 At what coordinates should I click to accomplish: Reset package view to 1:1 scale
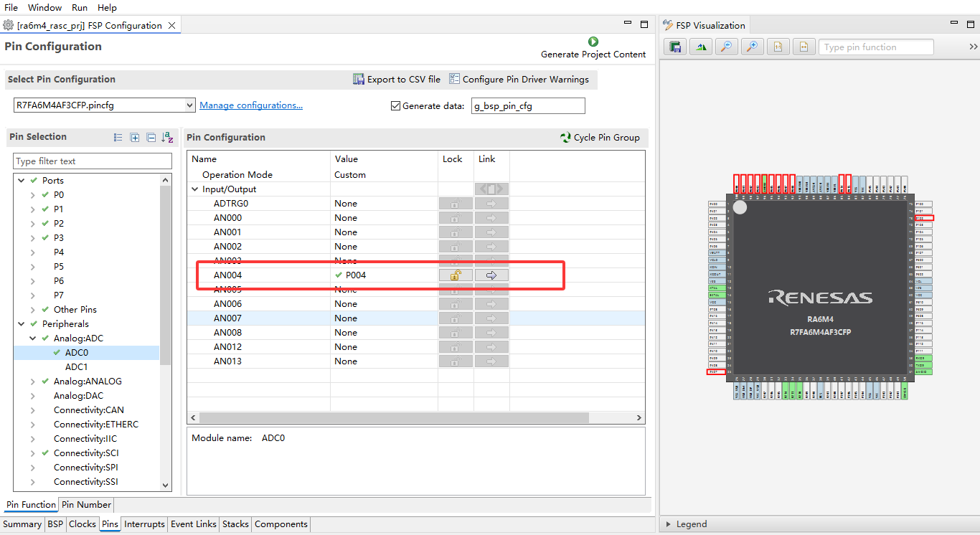pyautogui.click(x=778, y=47)
